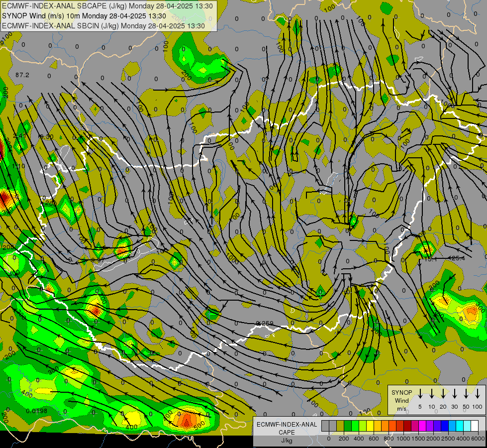Click wind legend value '5'
487x448 pixels.
pos(420,407)
